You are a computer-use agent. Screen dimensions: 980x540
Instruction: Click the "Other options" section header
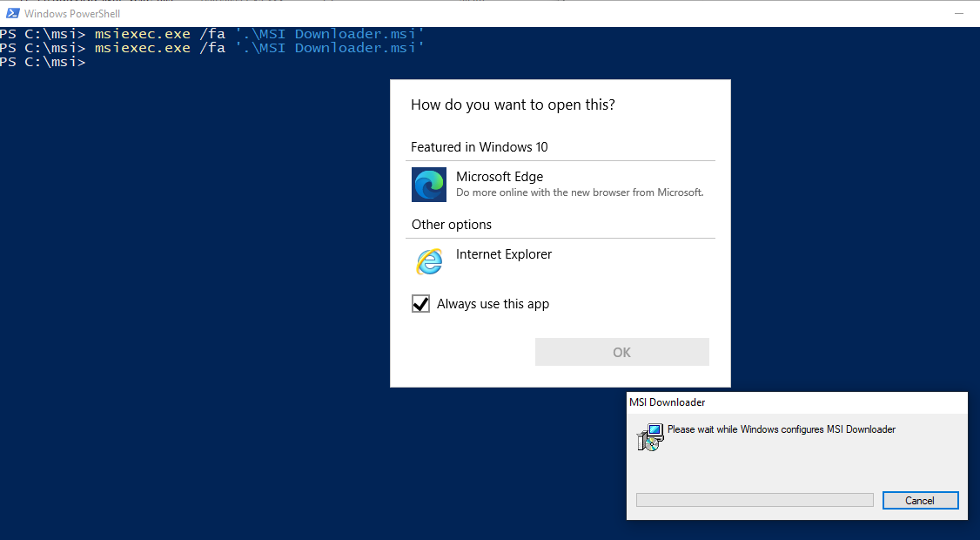(452, 225)
